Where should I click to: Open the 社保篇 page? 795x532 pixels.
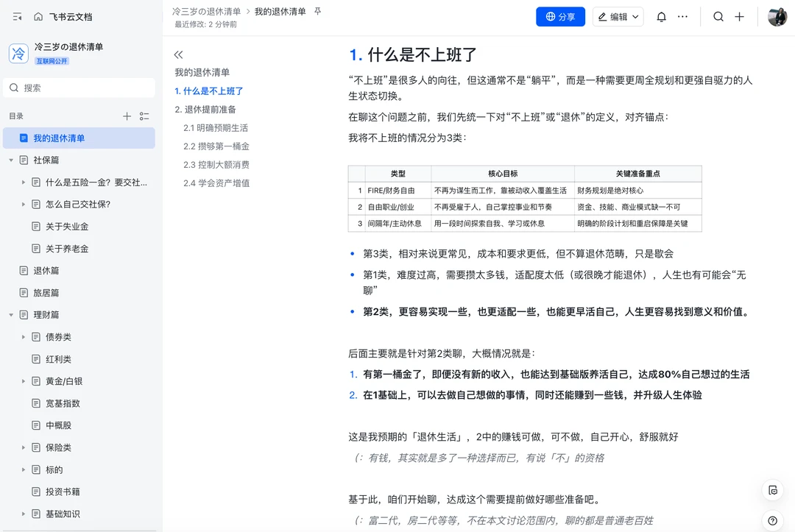coord(46,160)
